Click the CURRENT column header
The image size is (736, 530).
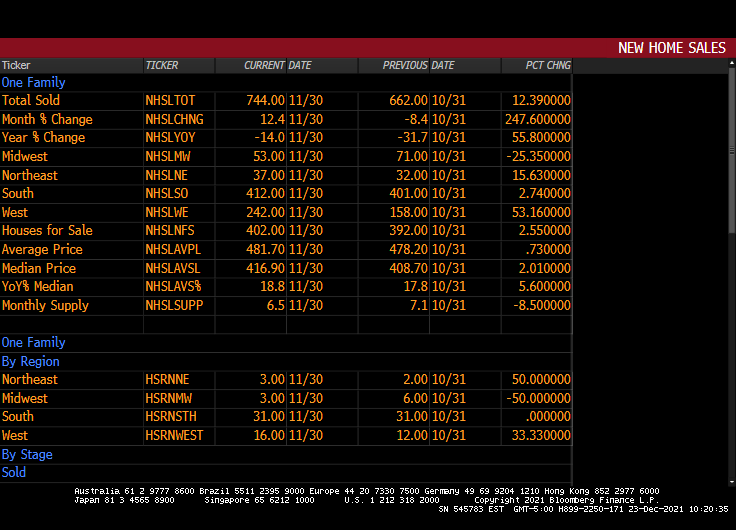tap(264, 66)
